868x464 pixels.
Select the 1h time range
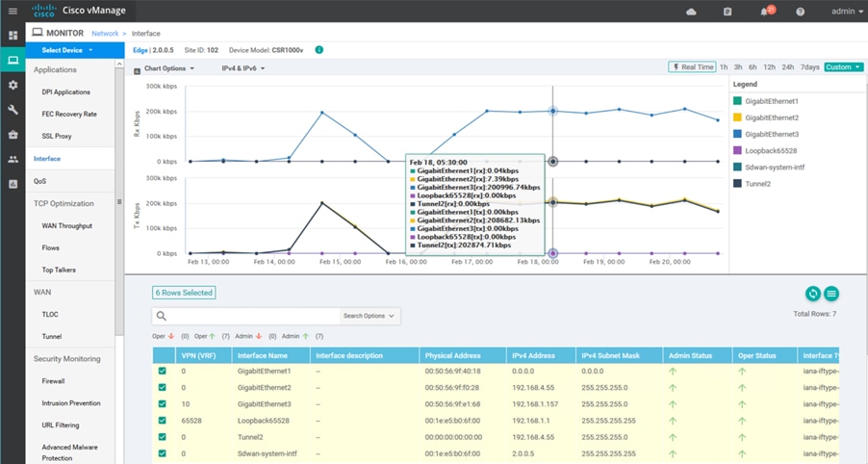(724, 67)
